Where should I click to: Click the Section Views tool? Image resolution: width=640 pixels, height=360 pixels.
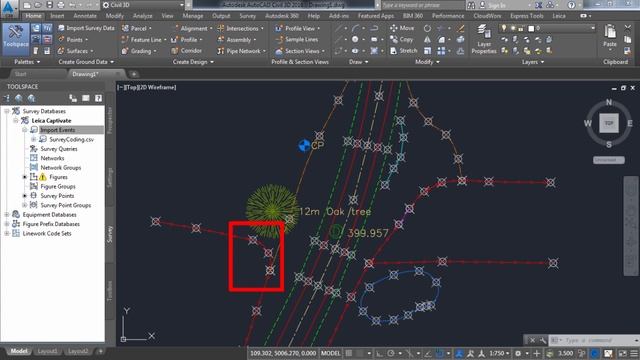point(300,51)
